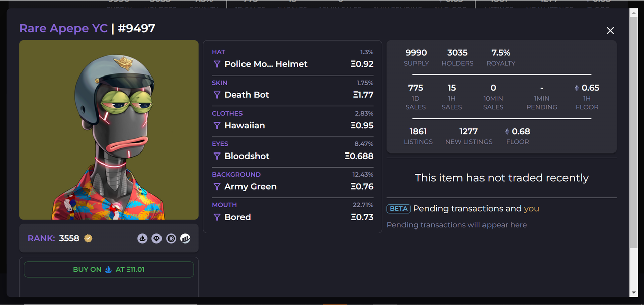Viewport: 644px width, 305px height.
Task: Click the Ξ0.688 eyes trait floor price
Action: coord(359,156)
